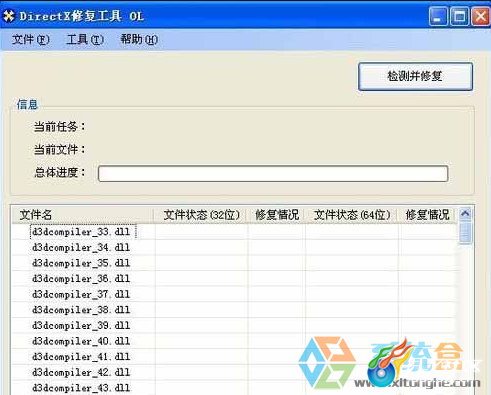The height and width of the screenshot is (395, 491).
Task: Click the 检测并修复 button
Action: pyautogui.click(x=415, y=76)
